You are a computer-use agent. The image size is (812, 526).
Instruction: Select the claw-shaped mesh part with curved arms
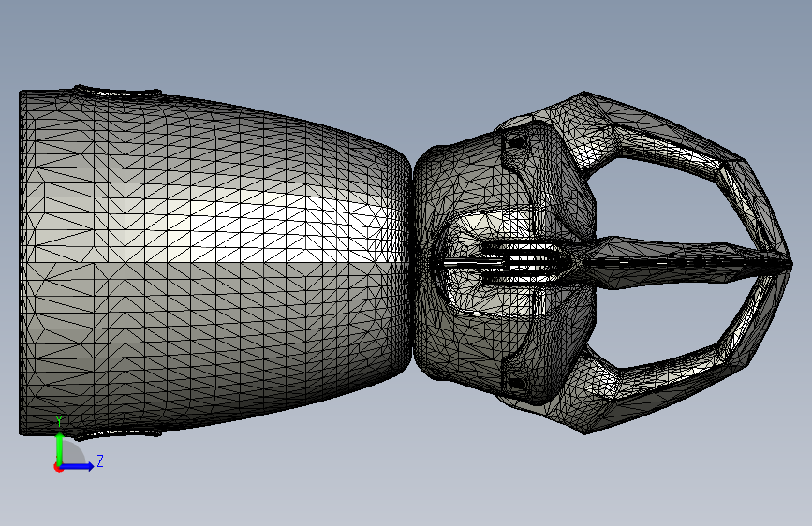(602, 262)
